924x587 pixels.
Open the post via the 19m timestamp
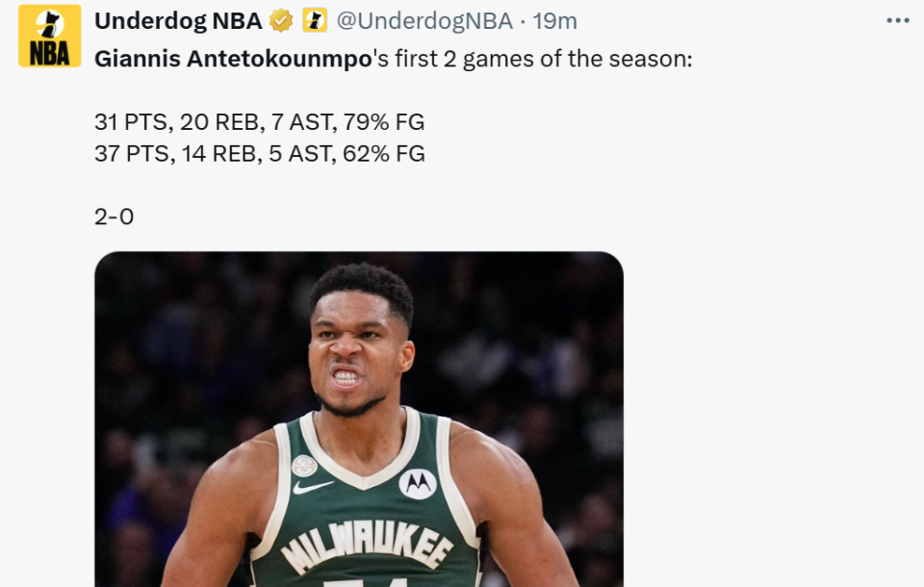[554, 20]
